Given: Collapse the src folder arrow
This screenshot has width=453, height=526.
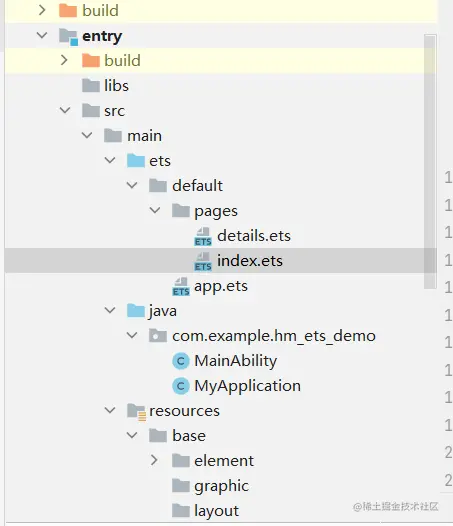Looking at the screenshot, I should click(65, 110).
